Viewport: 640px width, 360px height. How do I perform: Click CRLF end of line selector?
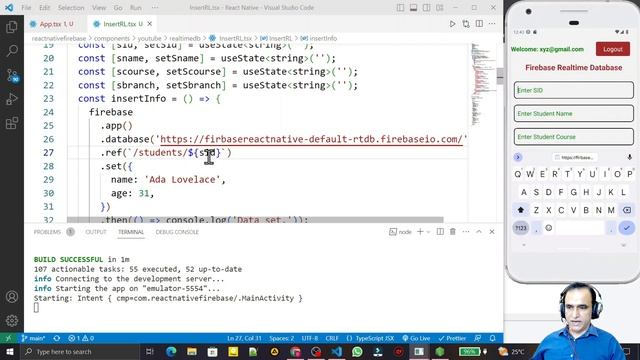click(x=332, y=338)
